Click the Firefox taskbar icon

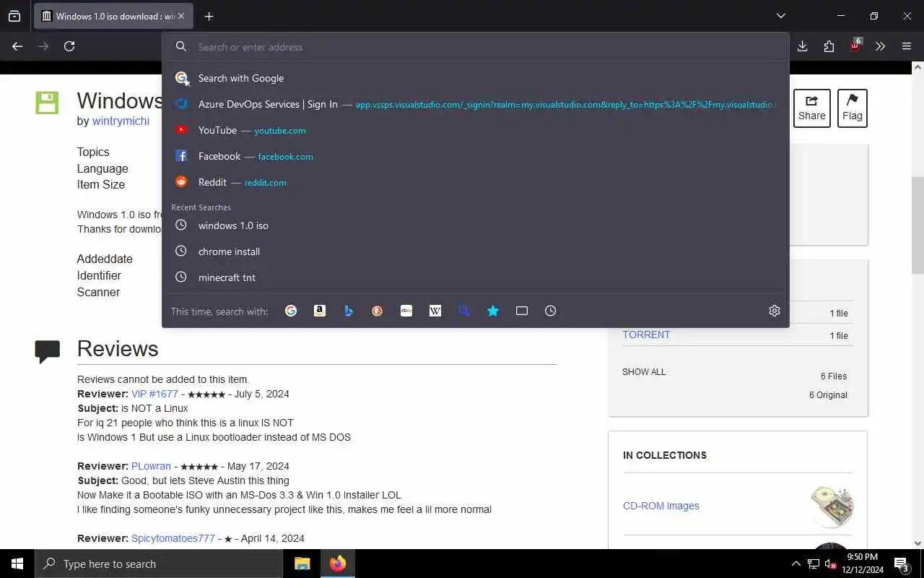338,564
